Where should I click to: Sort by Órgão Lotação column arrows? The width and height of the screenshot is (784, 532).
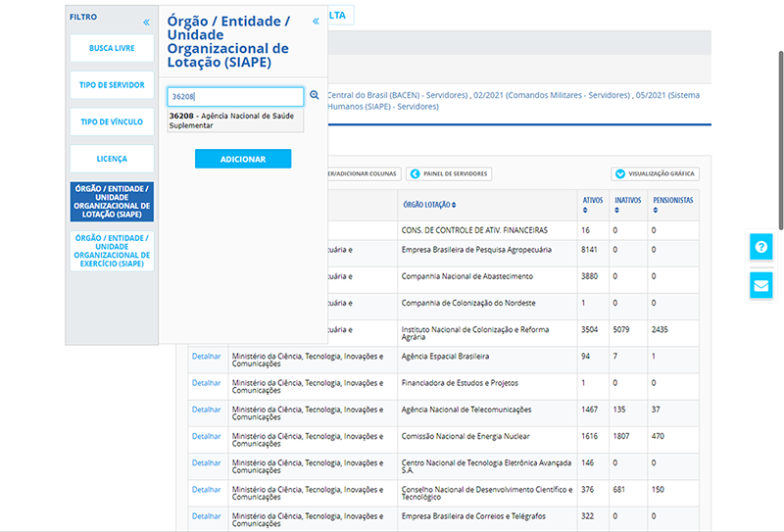pyautogui.click(x=455, y=205)
